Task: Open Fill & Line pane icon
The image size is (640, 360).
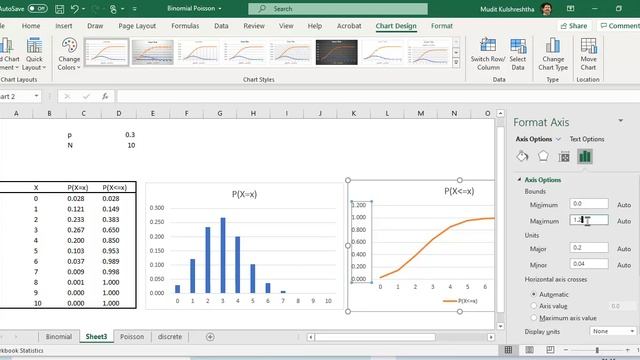Action: point(522,156)
